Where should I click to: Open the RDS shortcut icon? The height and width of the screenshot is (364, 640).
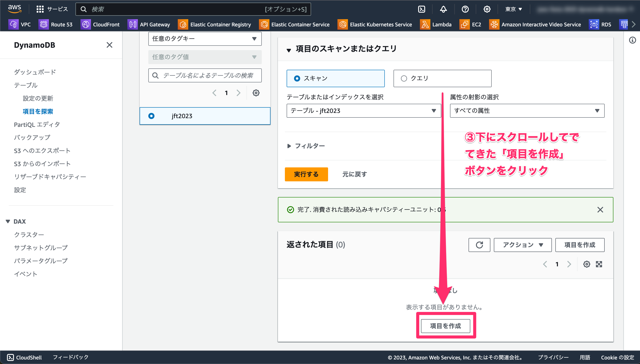[x=594, y=24]
